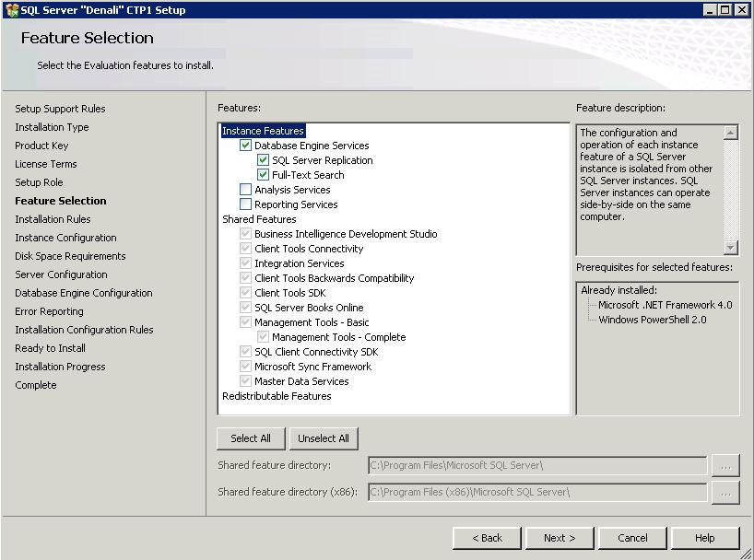Cancel the SQL Server setup
Viewport: 754px width, 560px height.
pos(632,538)
